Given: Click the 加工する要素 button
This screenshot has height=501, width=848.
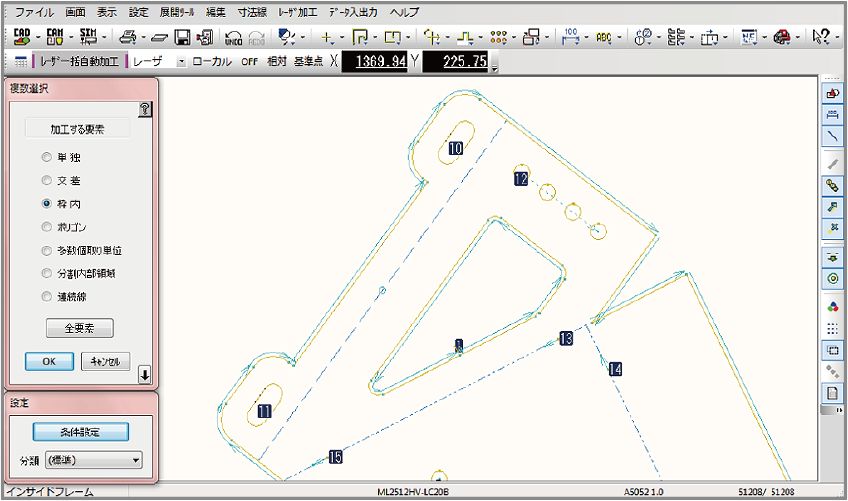Looking at the screenshot, I should point(77,129).
